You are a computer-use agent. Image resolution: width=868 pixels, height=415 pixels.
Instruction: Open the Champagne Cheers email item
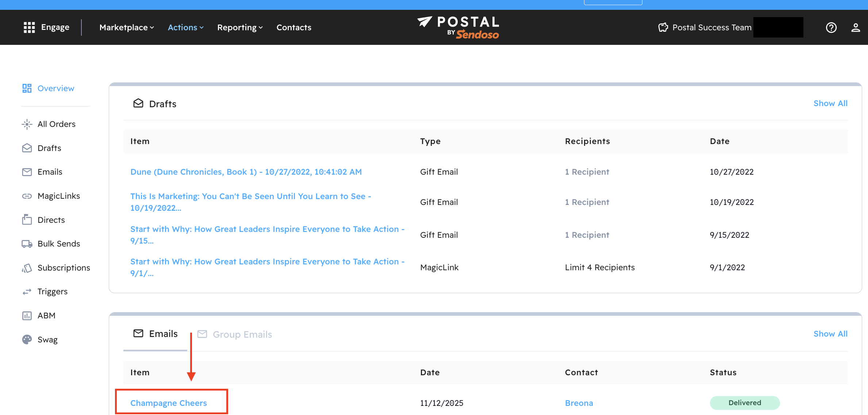point(169,403)
